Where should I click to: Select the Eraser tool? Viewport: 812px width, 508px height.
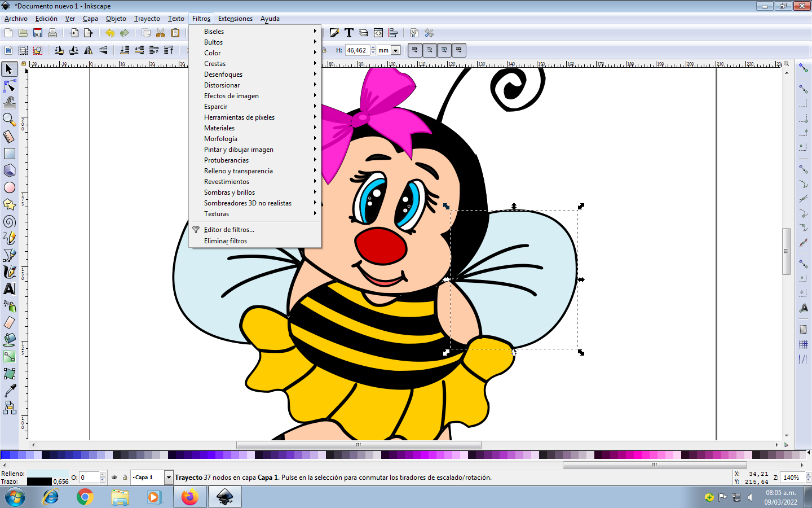coord(9,323)
